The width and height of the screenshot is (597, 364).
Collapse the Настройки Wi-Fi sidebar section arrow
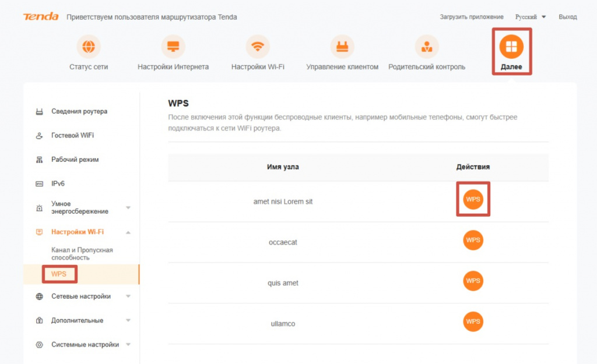click(x=128, y=232)
